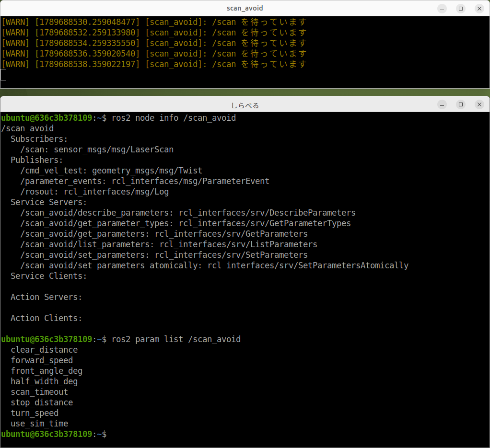Click the '/rosout: rcl_interfaces/msg/Log' line
Viewport: 490px width, 448px height.
click(x=94, y=192)
